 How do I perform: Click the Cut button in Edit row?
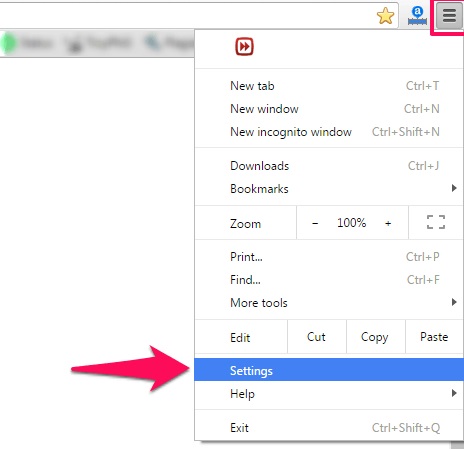tap(316, 337)
